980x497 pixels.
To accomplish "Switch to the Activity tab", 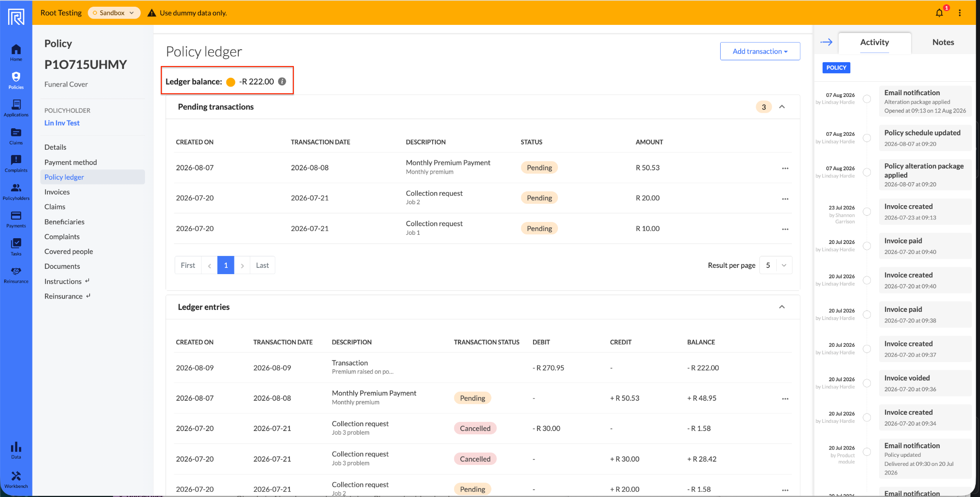I will [875, 43].
